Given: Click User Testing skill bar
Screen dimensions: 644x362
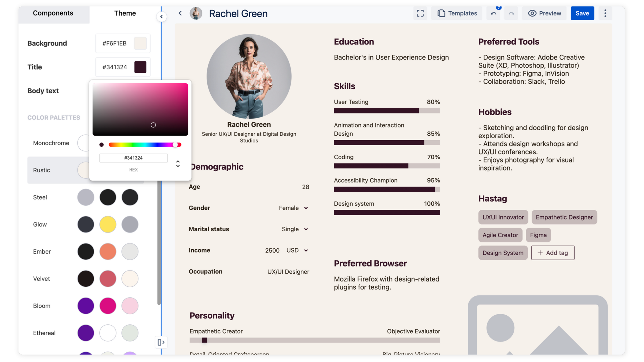Looking at the screenshot, I should click(387, 111).
